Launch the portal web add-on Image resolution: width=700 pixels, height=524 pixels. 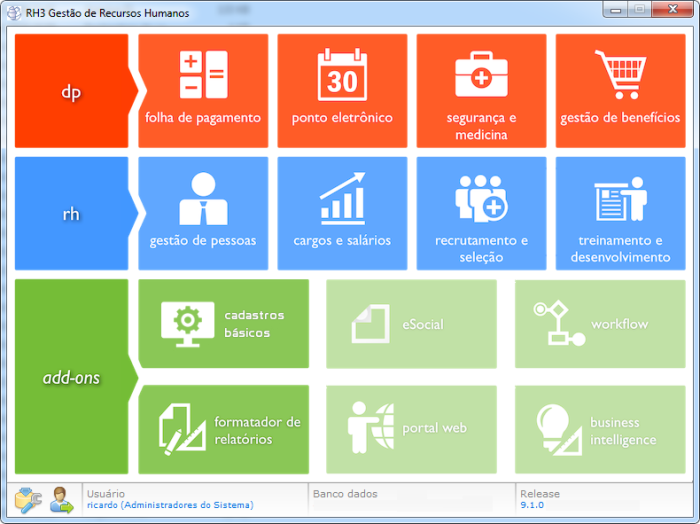[411, 430]
